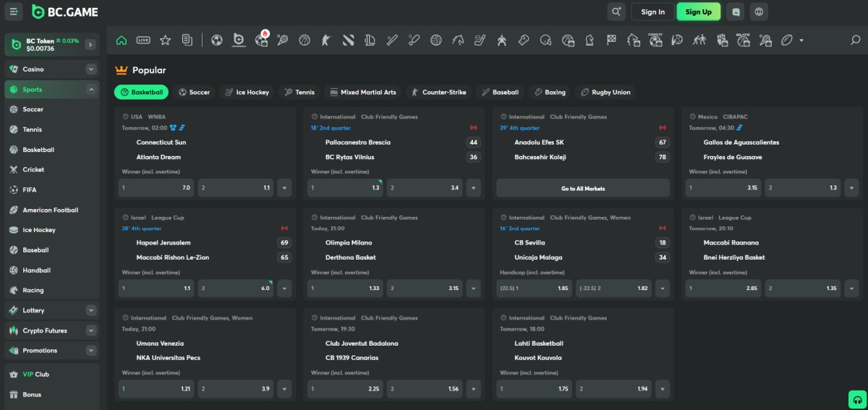The width and height of the screenshot is (868, 410).
Task: Select the BC Originals icon in toolbar
Action: tap(239, 40)
